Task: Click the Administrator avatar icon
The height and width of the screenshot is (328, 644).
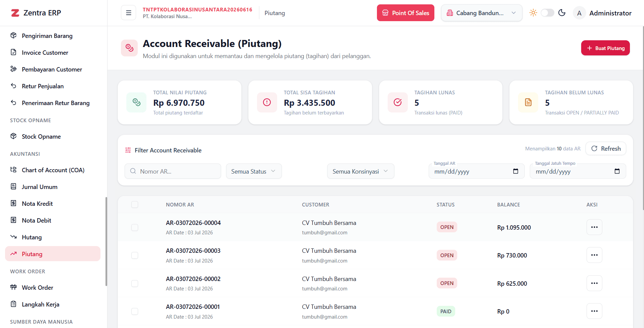Action: [x=579, y=13]
